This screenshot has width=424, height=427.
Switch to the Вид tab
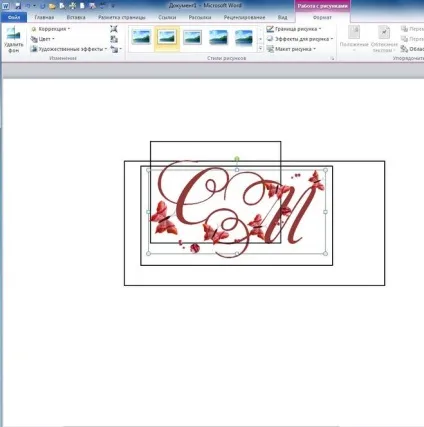pos(282,17)
